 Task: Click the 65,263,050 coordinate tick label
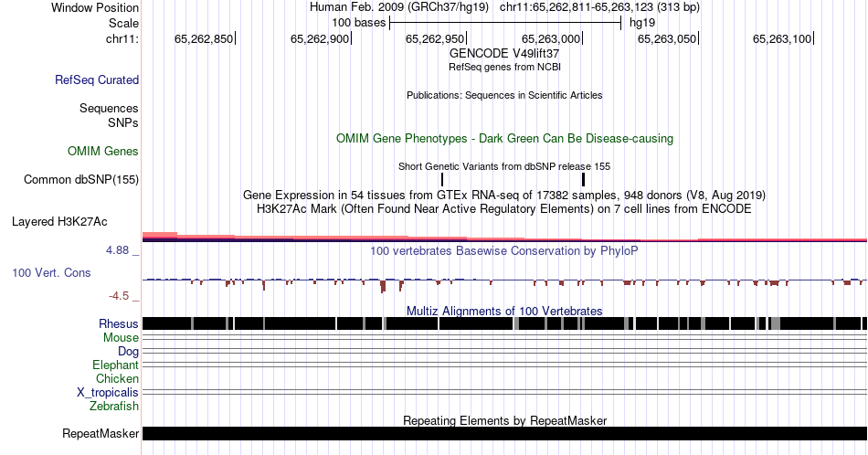667,38
